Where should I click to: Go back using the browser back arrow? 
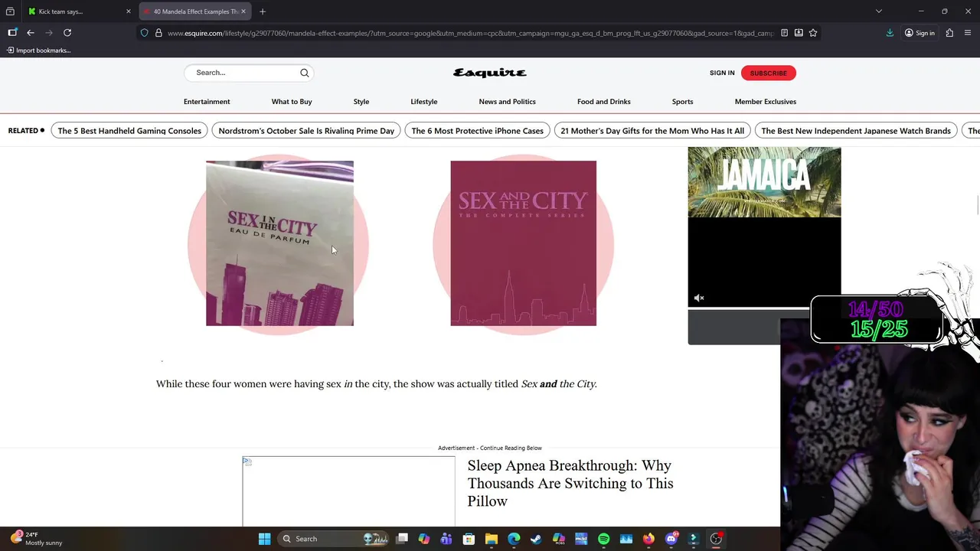point(31,33)
